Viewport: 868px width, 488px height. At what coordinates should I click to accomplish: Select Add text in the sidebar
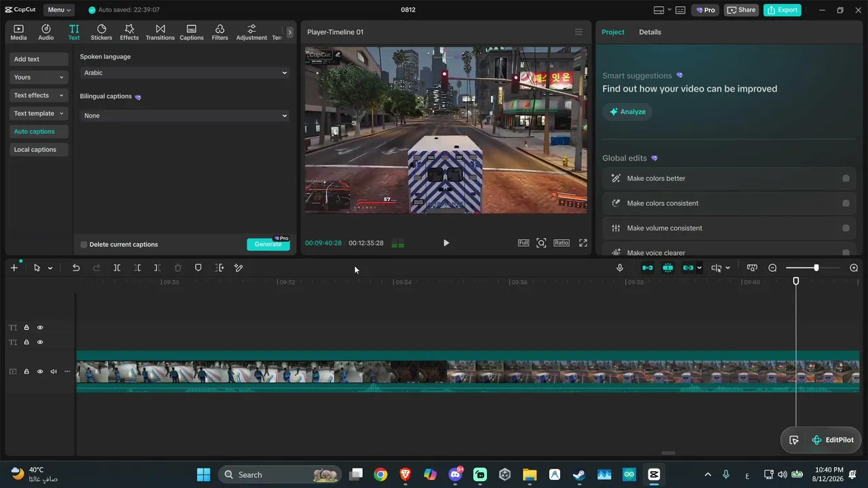pos(39,59)
